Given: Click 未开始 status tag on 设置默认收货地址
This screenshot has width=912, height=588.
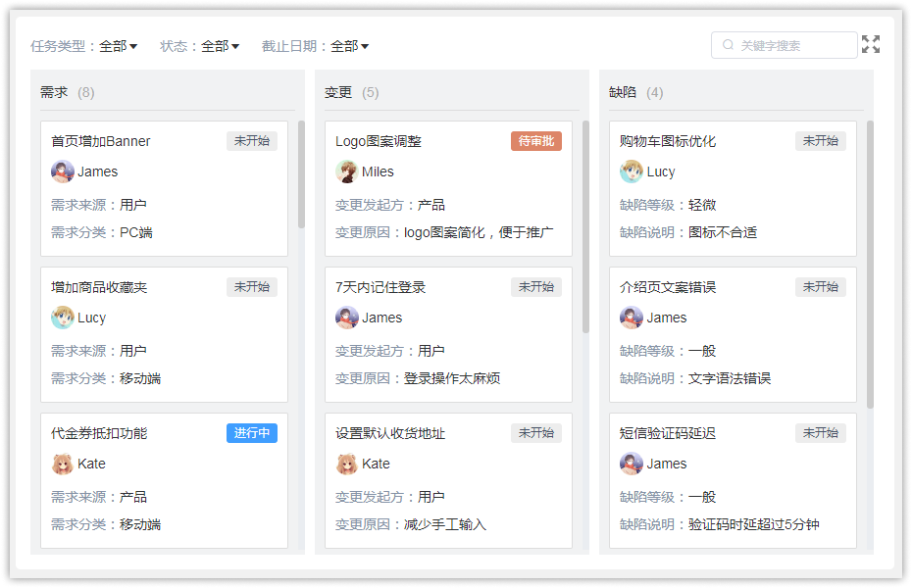Looking at the screenshot, I should click(x=536, y=433).
